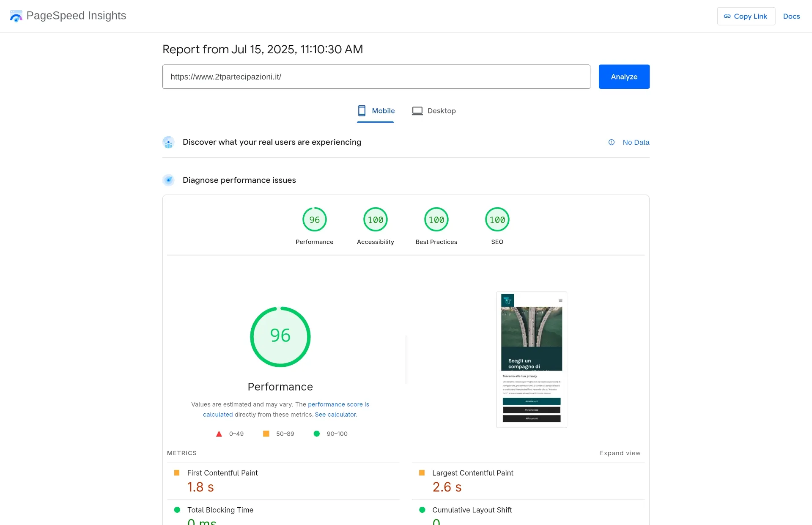Click Expand view for metrics
Image resolution: width=812 pixels, height=525 pixels.
[x=620, y=453]
